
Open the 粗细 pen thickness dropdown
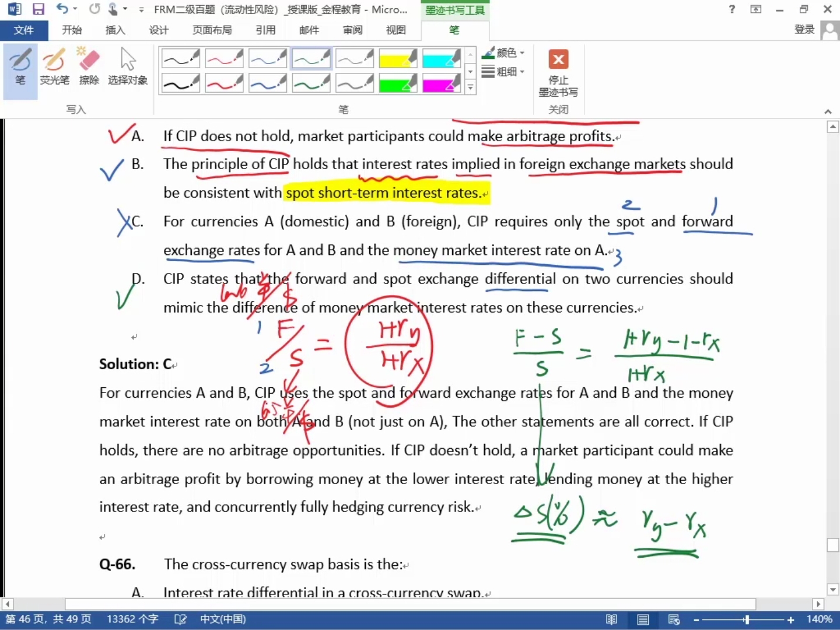click(x=504, y=72)
